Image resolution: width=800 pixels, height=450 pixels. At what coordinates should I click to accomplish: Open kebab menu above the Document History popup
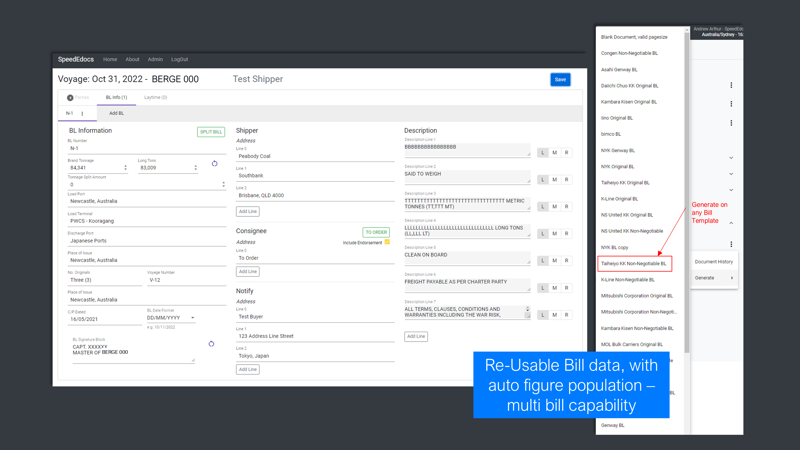click(731, 244)
